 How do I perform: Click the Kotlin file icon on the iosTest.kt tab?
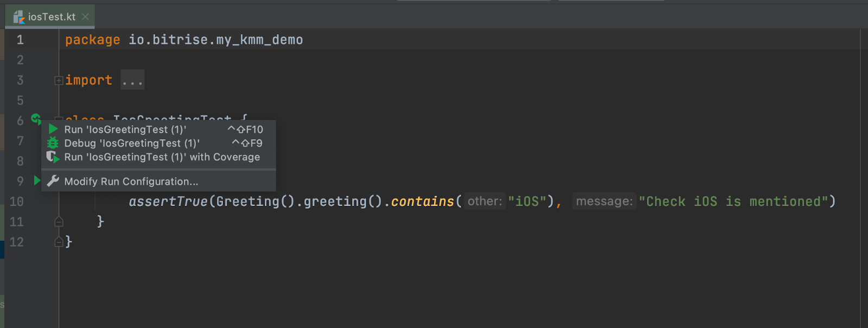coord(19,17)
